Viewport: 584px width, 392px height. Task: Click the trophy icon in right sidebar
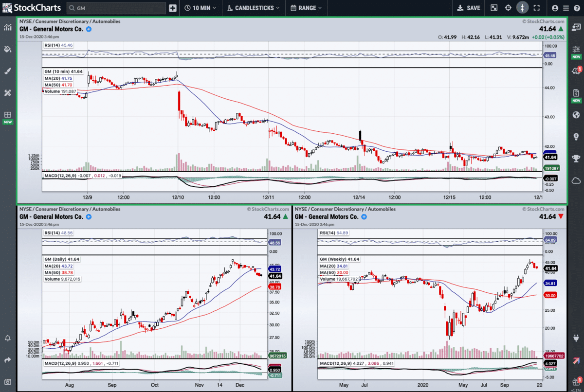(x=576, y=159)
